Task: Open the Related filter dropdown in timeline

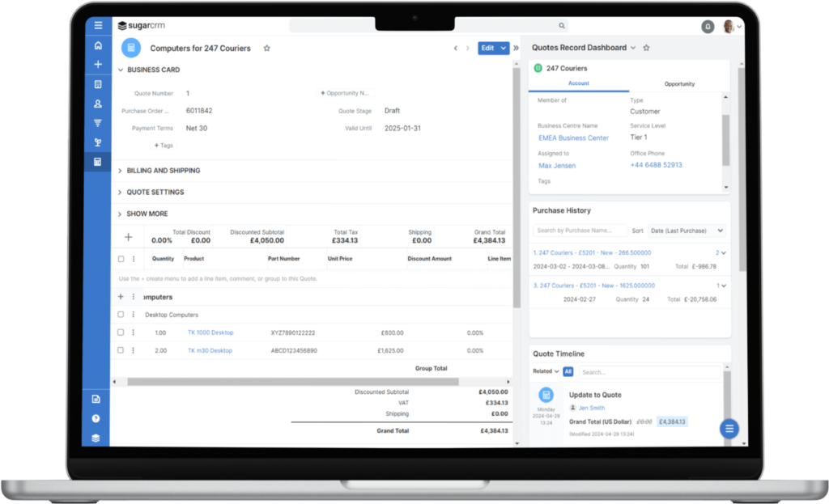Action: click(546, 371)
